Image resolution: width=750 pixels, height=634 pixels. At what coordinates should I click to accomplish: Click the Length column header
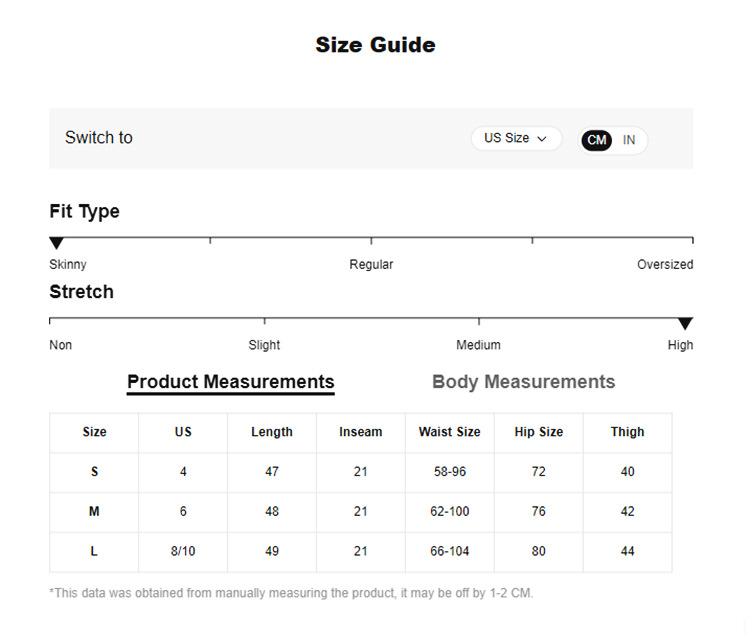[x=272, y=432]
